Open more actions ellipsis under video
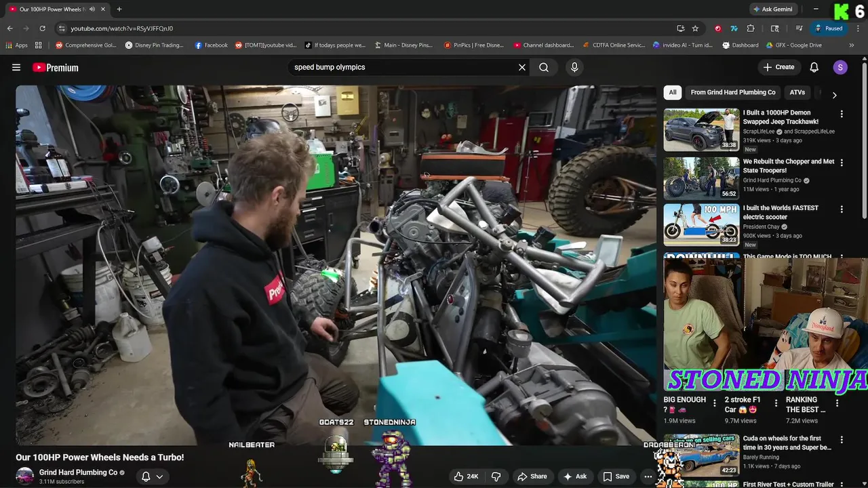 [648, 476]
